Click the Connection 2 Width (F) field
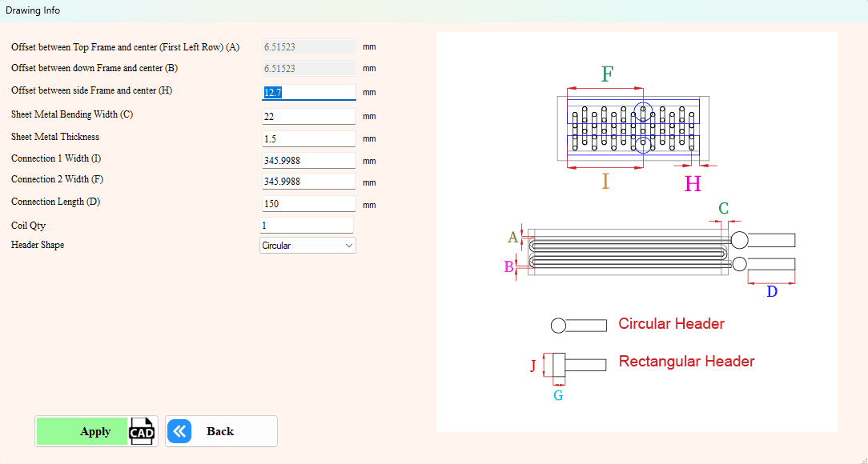 (309, 182)
